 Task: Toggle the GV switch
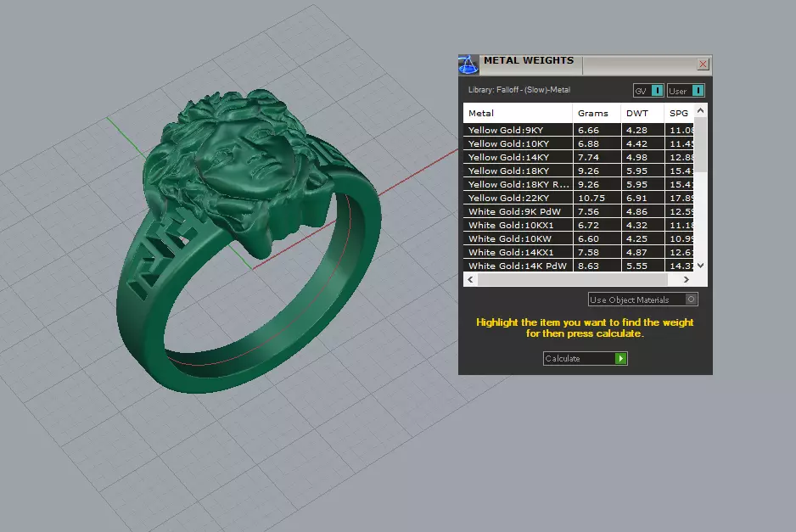[648, 90]
